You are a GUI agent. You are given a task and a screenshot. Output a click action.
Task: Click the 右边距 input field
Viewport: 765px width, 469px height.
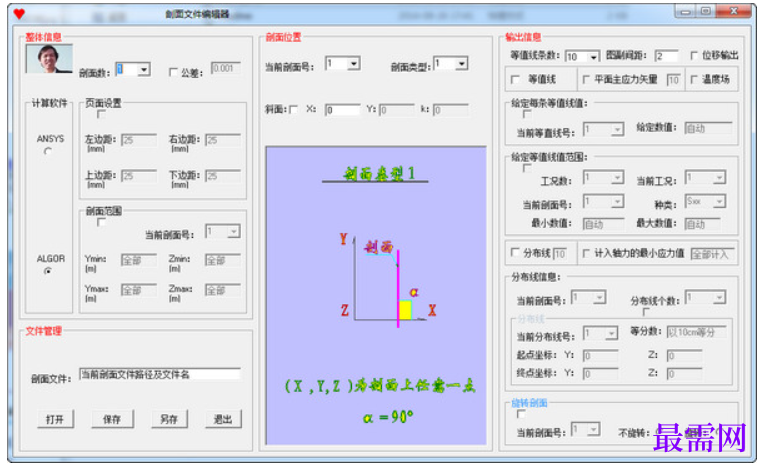coord(223,141)
